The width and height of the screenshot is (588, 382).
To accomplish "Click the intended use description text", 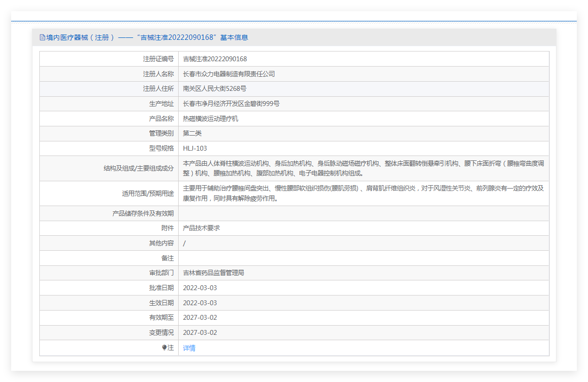I will 363,193.
